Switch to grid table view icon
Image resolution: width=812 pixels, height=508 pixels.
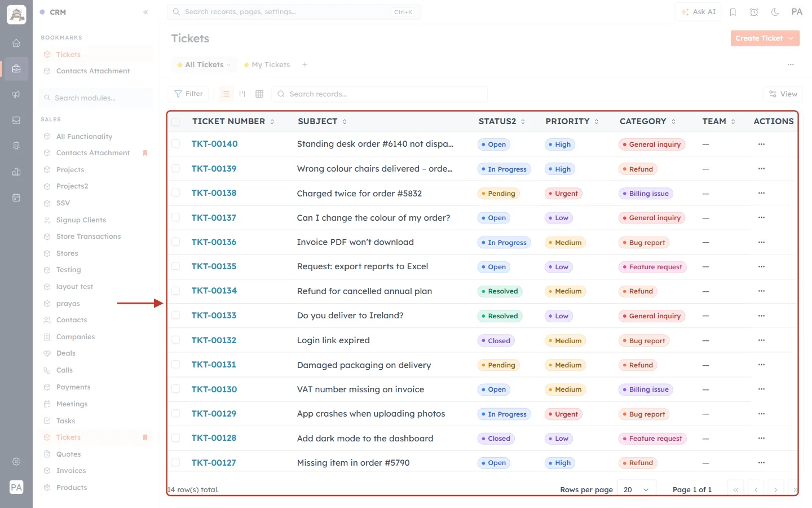coord(259,94)
